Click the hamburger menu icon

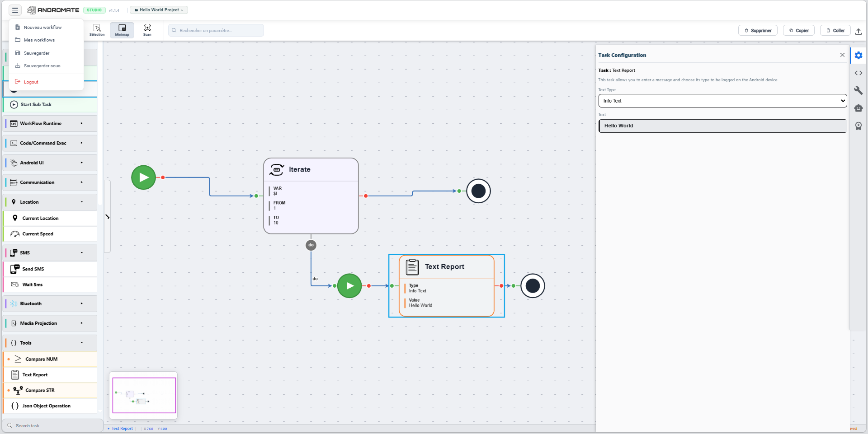tap(15, 10)
